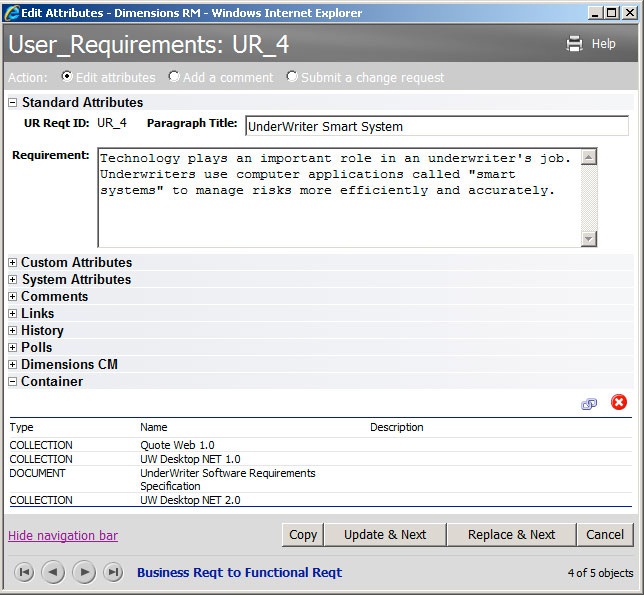Click the red remove icon in Container
The width and height of the screenshot is (644, 595).
pos(619,402)
